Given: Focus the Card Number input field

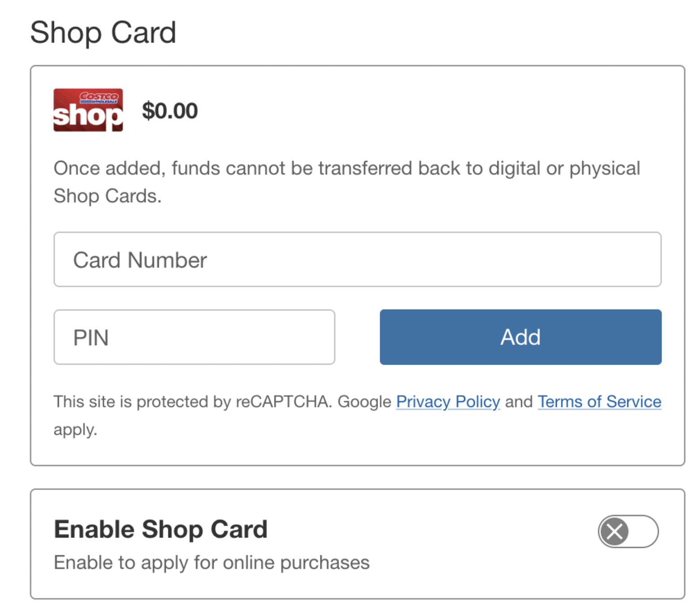Looking at the screenshot, I should pos(357,259).
